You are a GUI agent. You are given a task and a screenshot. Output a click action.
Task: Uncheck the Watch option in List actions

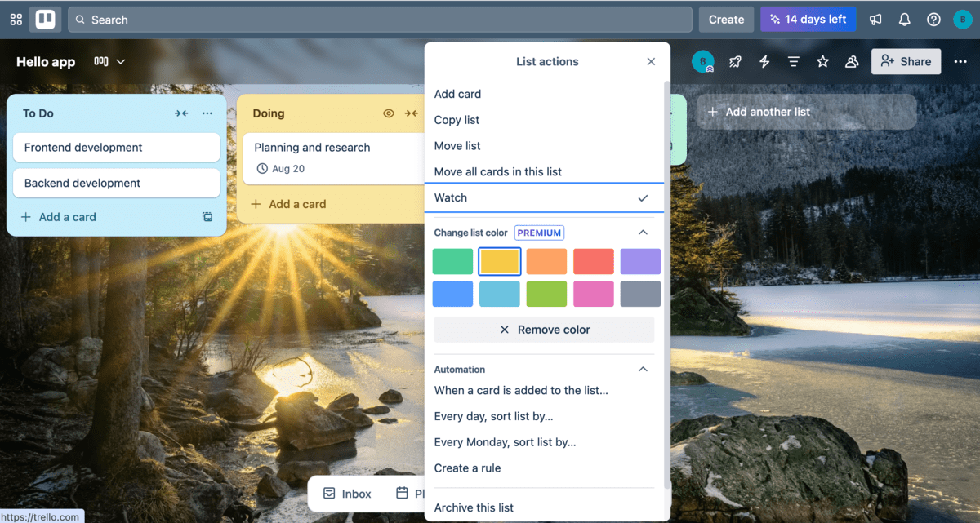pos(544,197)
